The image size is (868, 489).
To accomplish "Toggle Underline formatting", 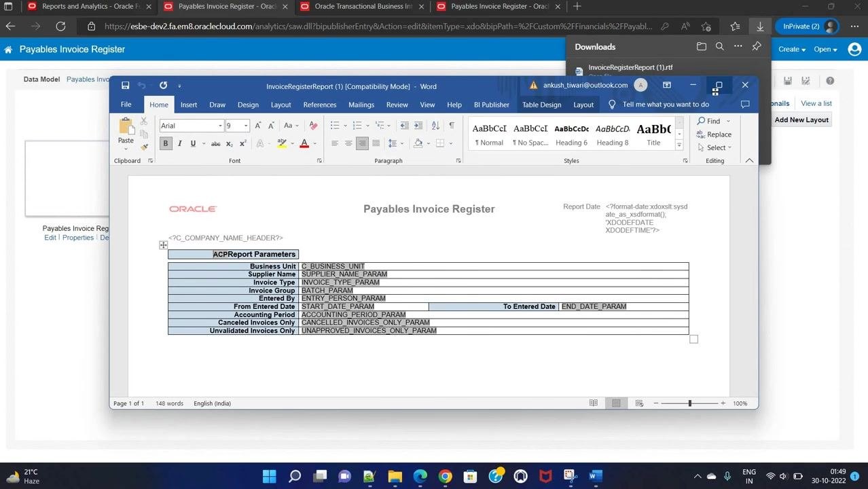I will point(193,143).
